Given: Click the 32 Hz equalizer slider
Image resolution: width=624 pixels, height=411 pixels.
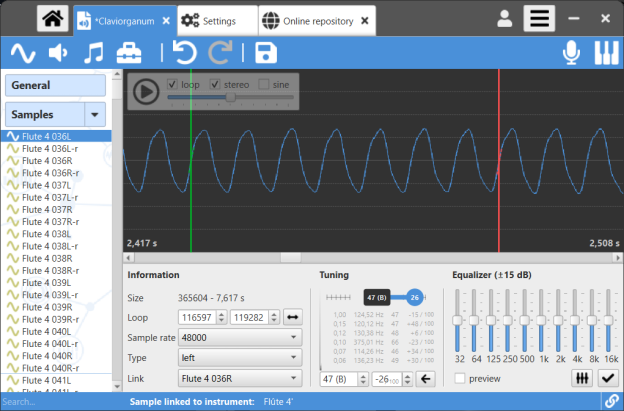Looking at the screenshot, I should pyautogui.click(x=460, y=320).
